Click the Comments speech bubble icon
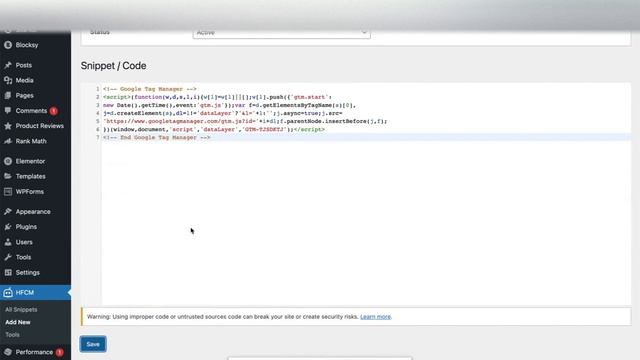This screenshot has height=360, width=640. (8, 111)
